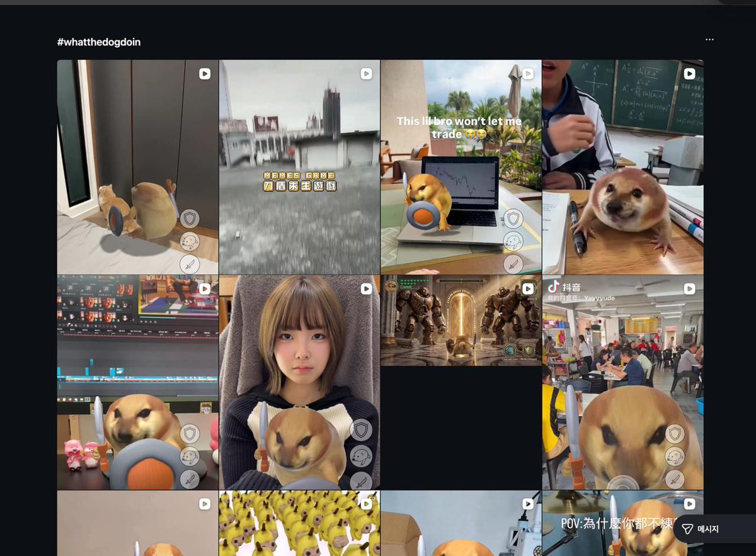Click reel icon on the laptop trading post

tap(528, 74)
